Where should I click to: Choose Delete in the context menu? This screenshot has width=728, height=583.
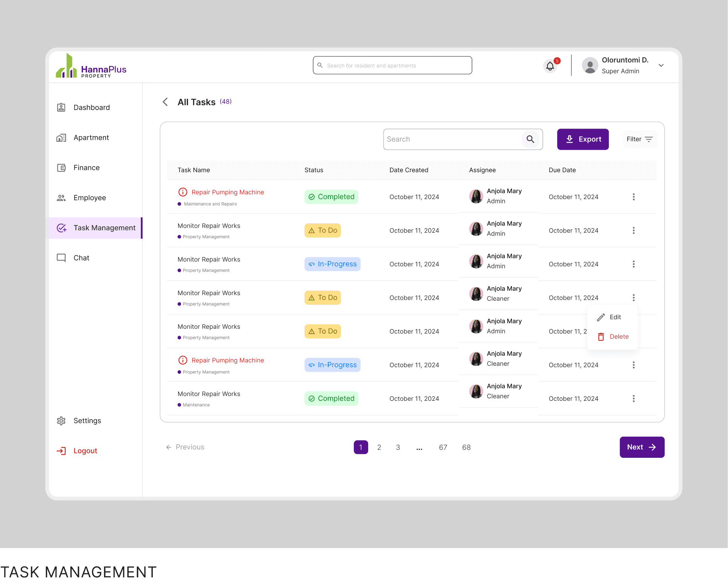pyautogui.click(x=619, y=337)
